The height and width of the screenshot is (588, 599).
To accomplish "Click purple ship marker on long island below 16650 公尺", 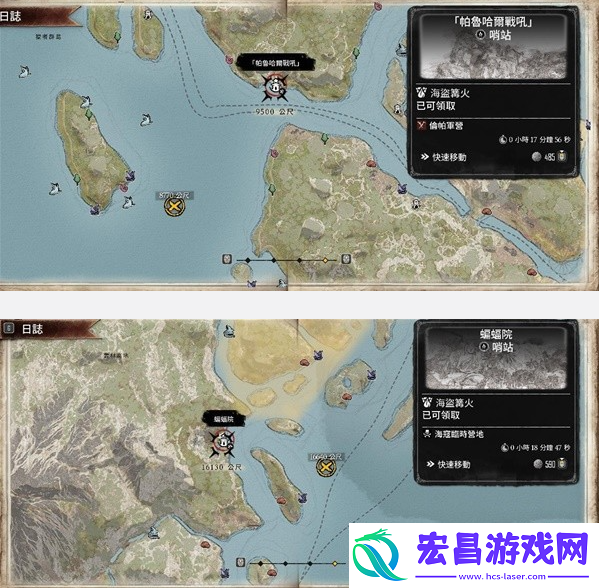I will point(303,497).
